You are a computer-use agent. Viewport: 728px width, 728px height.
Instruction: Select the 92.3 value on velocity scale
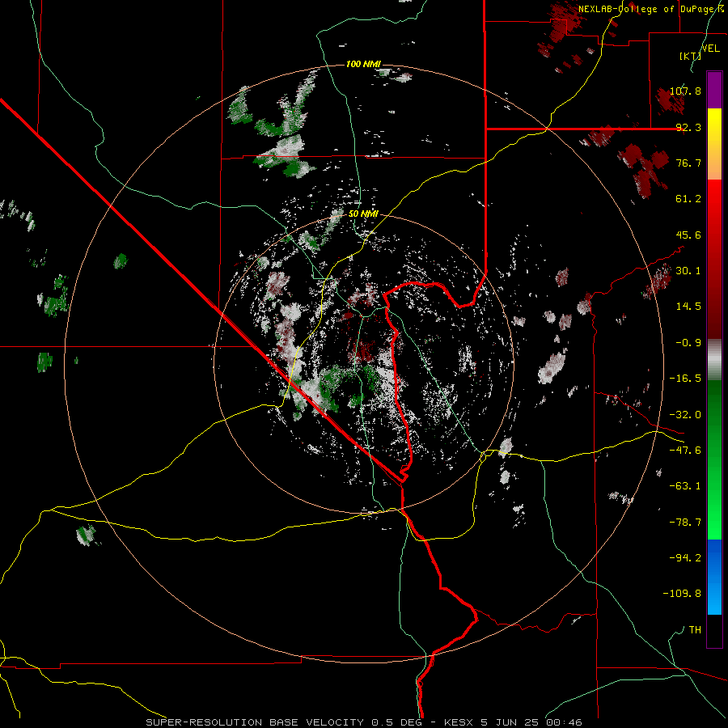[x=688, y=127]
